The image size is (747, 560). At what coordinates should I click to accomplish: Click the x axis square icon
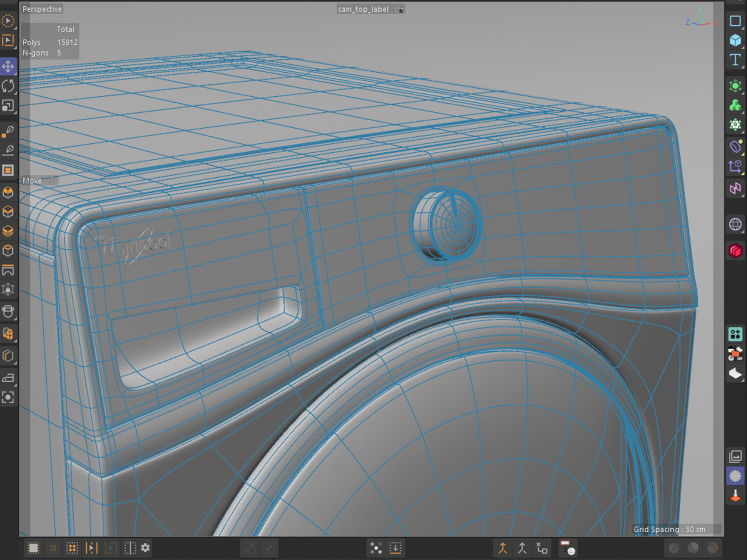[542, 548]
